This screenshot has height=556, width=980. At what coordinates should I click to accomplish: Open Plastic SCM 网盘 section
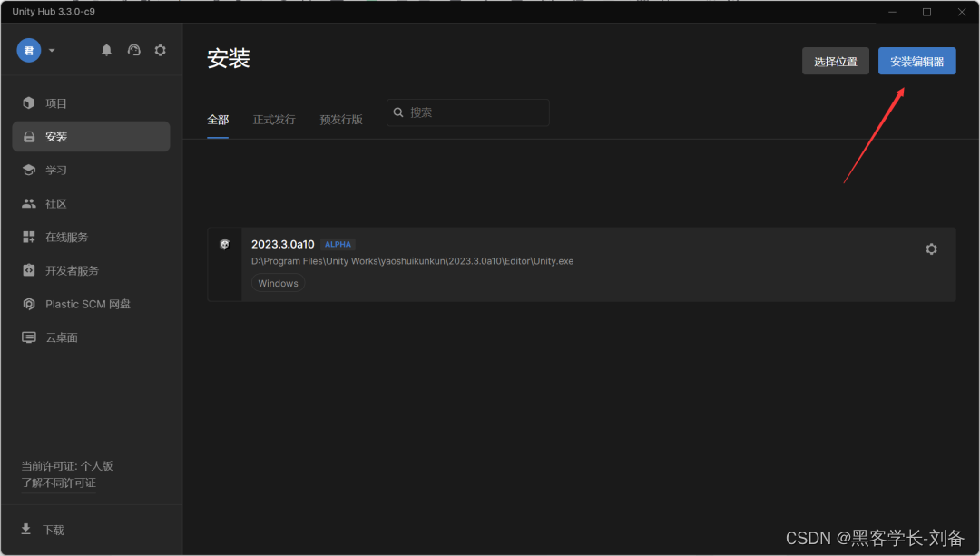point(92,304)
